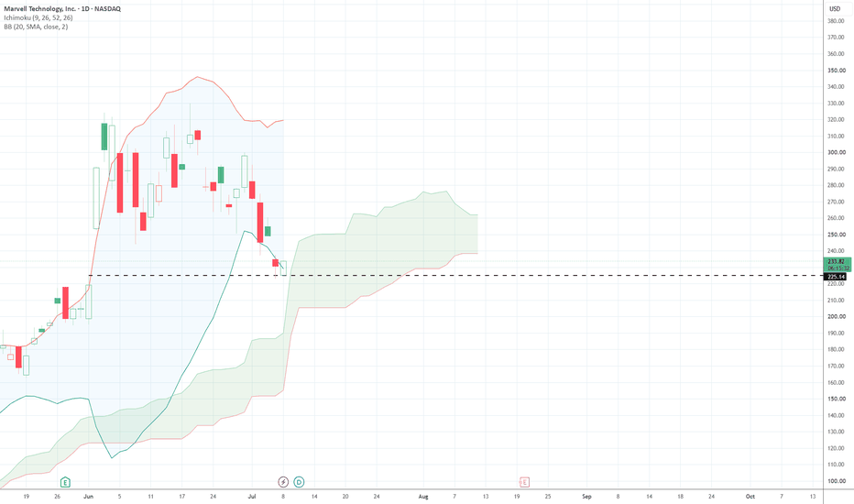The height and width of the screenshot is (504, 854).
Task: Click the green earnings E marker near May 26
Action: 65,482
